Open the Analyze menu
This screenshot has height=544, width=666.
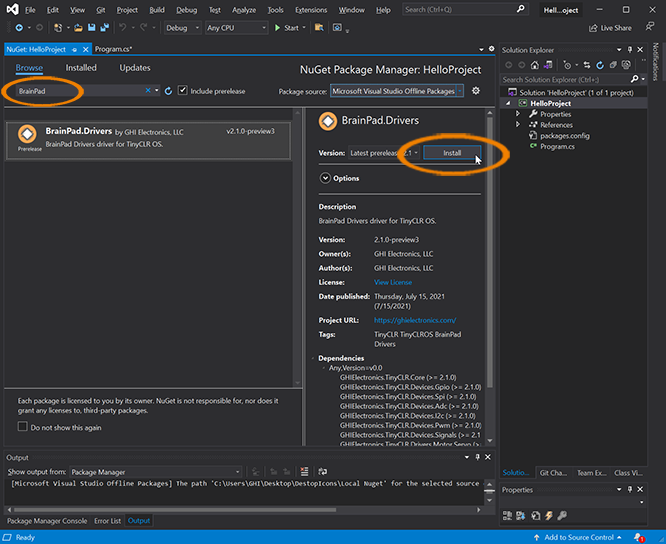point(244,10)
